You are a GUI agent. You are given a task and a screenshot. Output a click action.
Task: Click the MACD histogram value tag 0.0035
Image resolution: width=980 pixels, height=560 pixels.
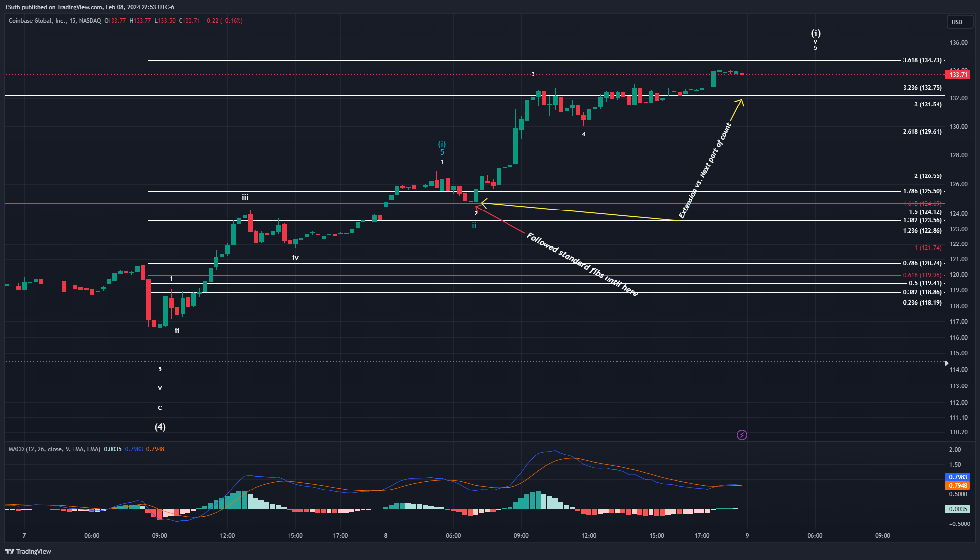tap(958, 509)
